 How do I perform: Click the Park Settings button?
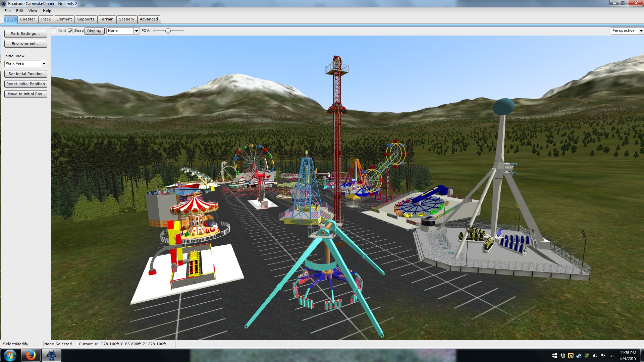[x=25, y=34]
